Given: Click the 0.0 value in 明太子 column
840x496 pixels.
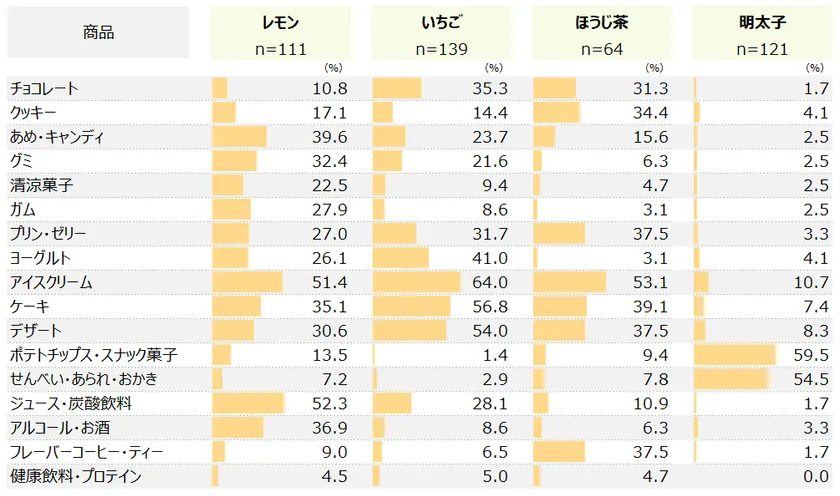Looking at the screenshot, I should 816,476.
